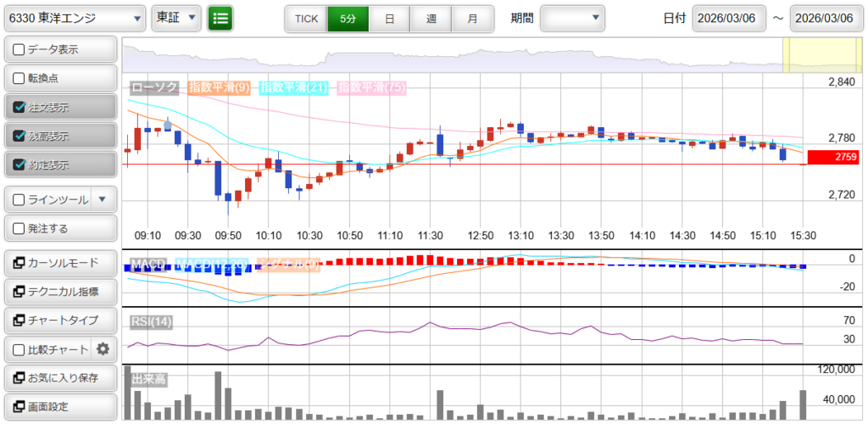Uncheck the 注文表示 checkbox
The image size is (868, 424).
[x=19, y=108]
